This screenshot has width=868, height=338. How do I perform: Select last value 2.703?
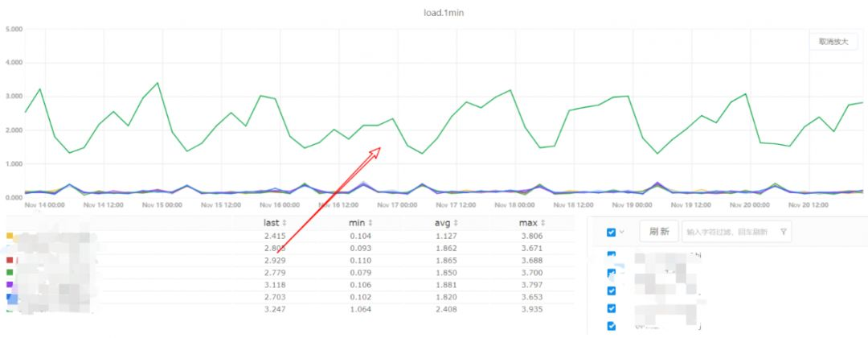tap(275, 297)
